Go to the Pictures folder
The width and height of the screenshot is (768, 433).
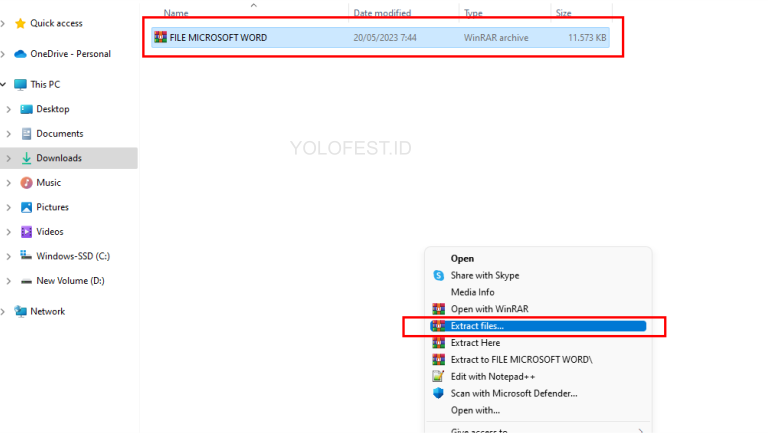(x=52, y=207)
